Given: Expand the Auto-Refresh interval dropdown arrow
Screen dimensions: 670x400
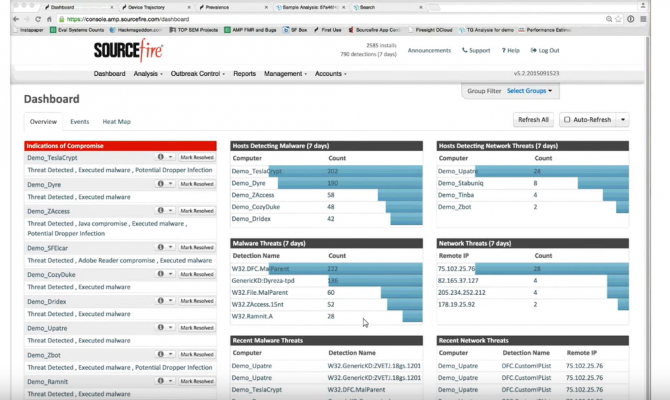Looking at the screenshot, I should click(x=623, y=120).
